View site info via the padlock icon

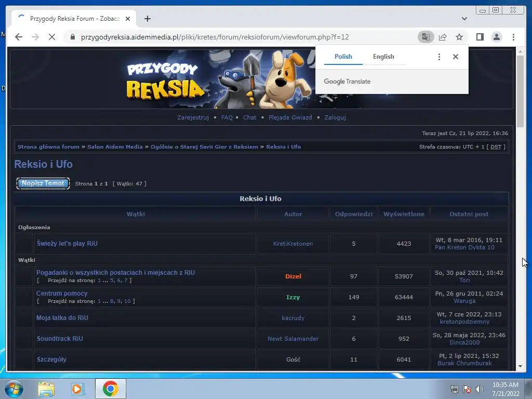[x=72, y=37]
